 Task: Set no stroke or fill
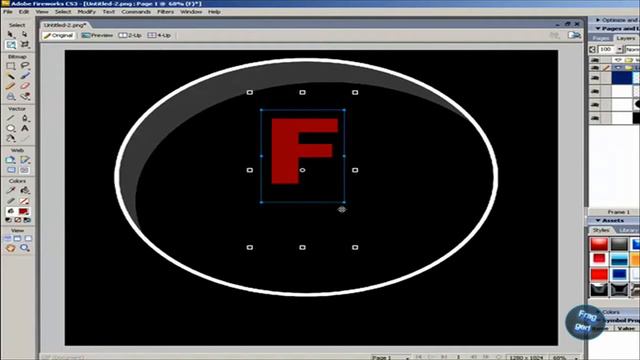click(18, 220)
